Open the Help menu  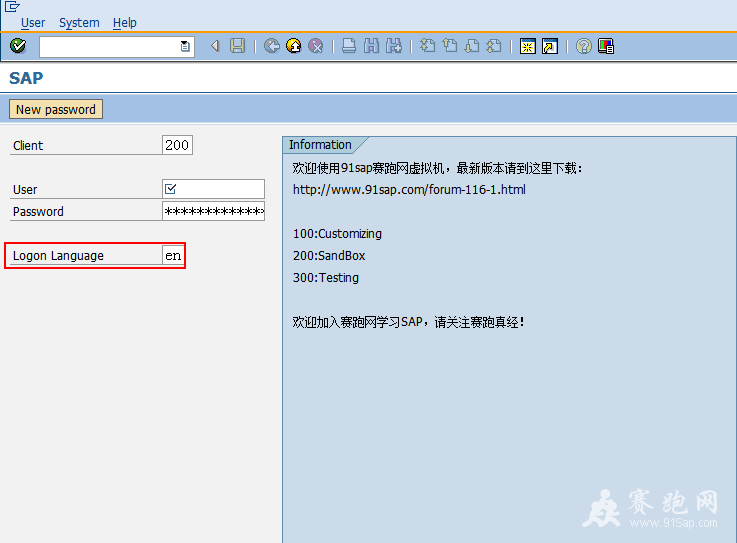(125, 23)
